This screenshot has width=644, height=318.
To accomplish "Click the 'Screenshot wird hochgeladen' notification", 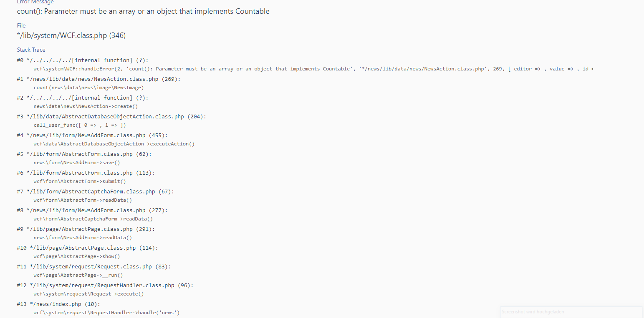I will click(571, 312).
